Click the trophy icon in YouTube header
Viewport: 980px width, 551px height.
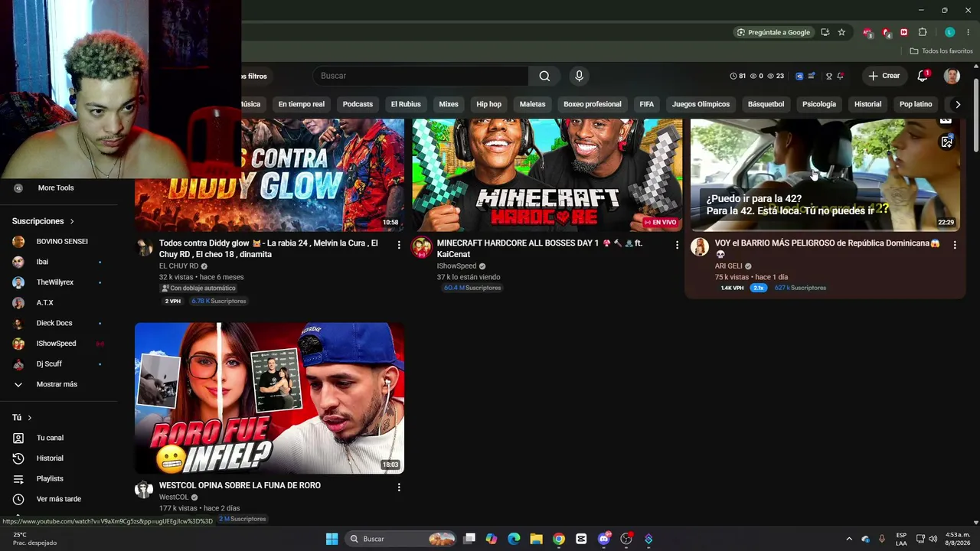point(828,76)
